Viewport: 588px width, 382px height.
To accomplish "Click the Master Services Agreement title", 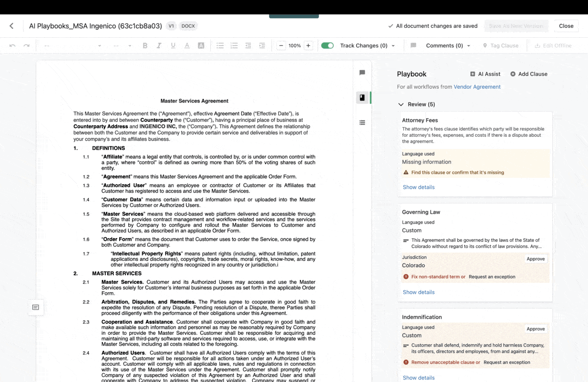I will click(195, 101).
